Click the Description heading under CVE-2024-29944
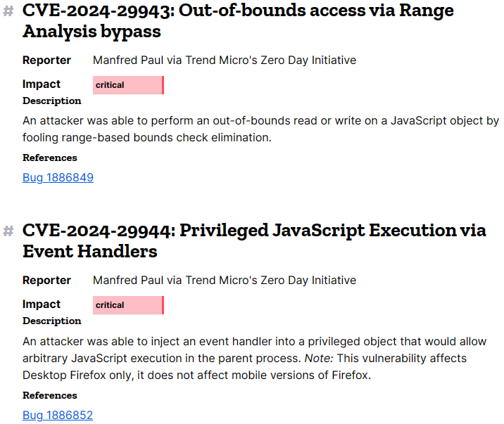The image size is (504, 424). coord(52,321)
